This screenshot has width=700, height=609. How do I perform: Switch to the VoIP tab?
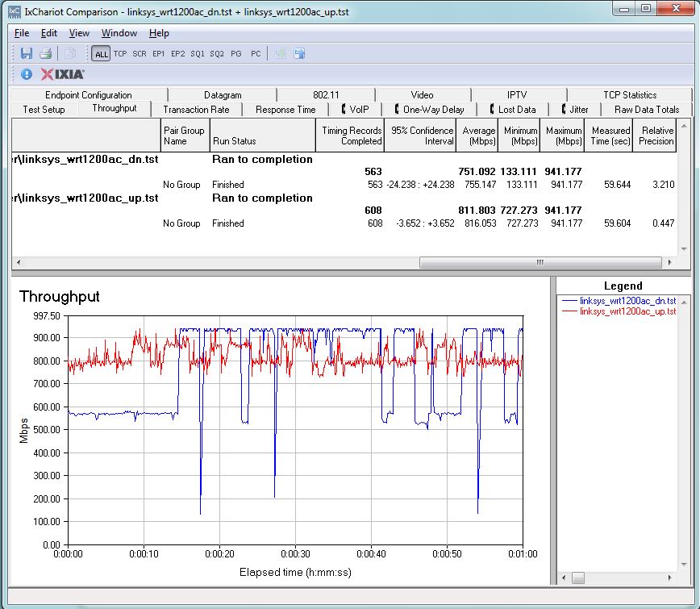[x=356, y=110]
